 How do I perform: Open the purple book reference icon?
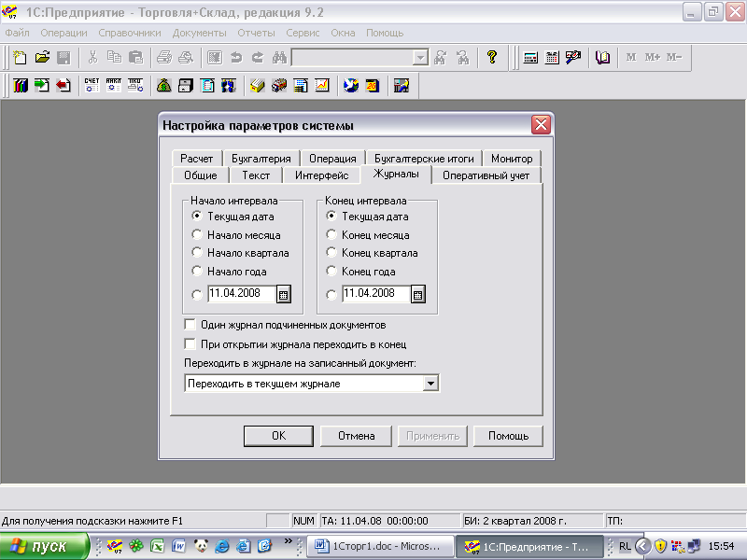pos(602,58)
